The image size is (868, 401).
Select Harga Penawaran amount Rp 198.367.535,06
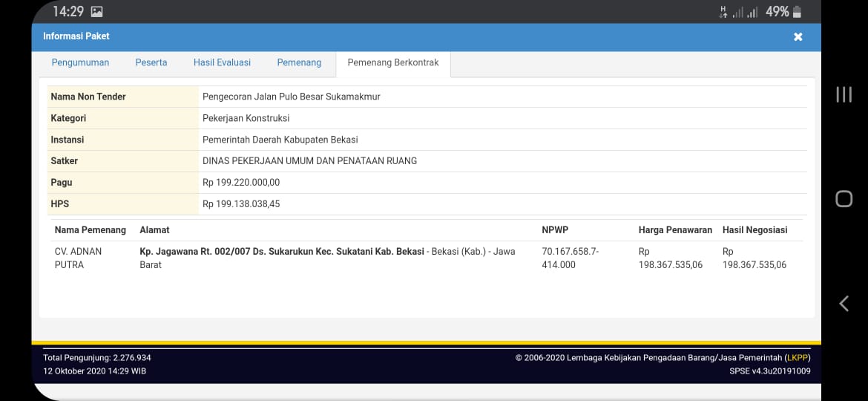point(671,258)
